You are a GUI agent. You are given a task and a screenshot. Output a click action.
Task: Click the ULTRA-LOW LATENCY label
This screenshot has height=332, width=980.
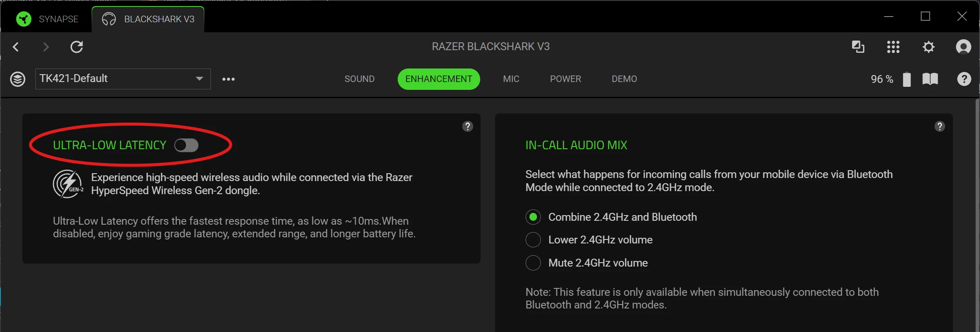[110, 145]
